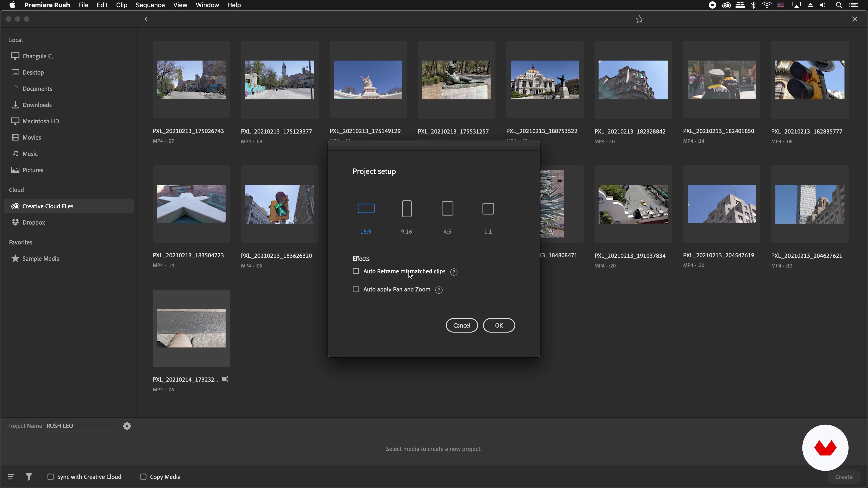The image size is (868, 488).
Task: Select Creative Cloud Files in sidebar
Action: click(x=69, y=206)
